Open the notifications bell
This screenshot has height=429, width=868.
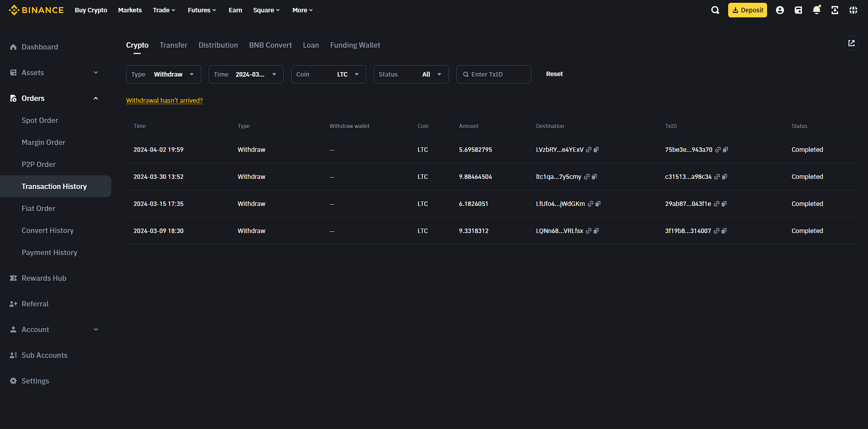(x=817, y=10)
